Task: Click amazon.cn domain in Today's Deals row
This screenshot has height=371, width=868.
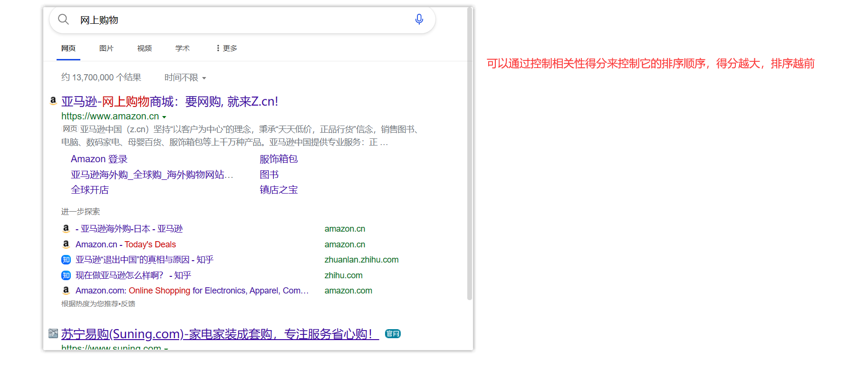Action: click(x=345, y=244)
